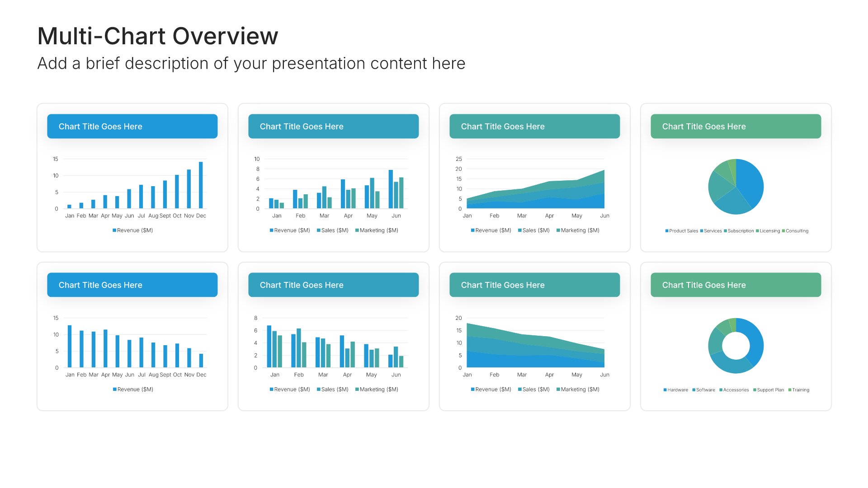Select the rising stacked area chart

535,189
